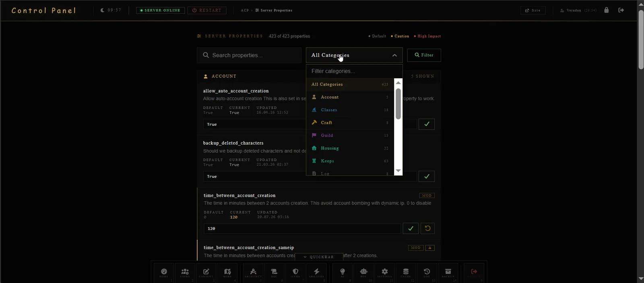Collapse the Quickbar panel chevron
The image size is (644, 283).
click(305, 257)
